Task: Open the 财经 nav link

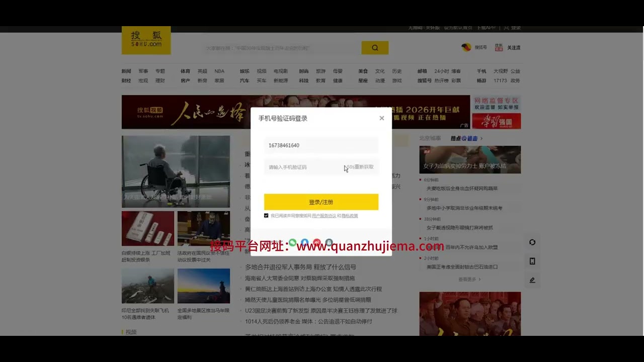Action: coord(126,80)
